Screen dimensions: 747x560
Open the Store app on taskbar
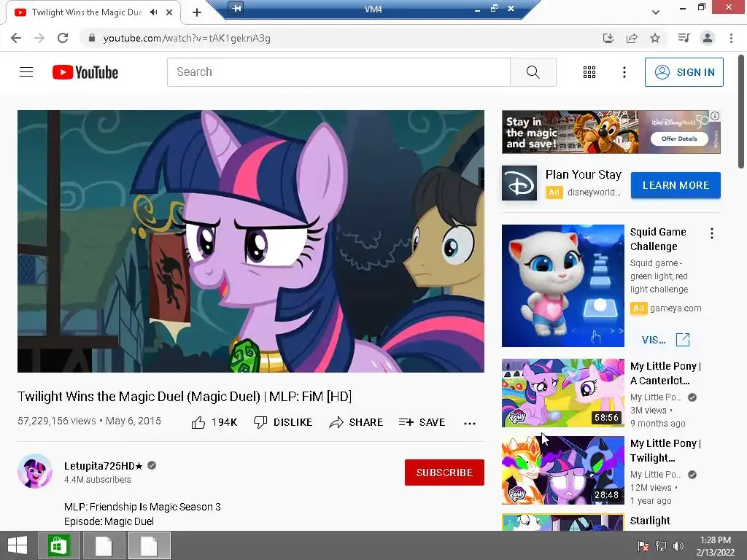58,545
